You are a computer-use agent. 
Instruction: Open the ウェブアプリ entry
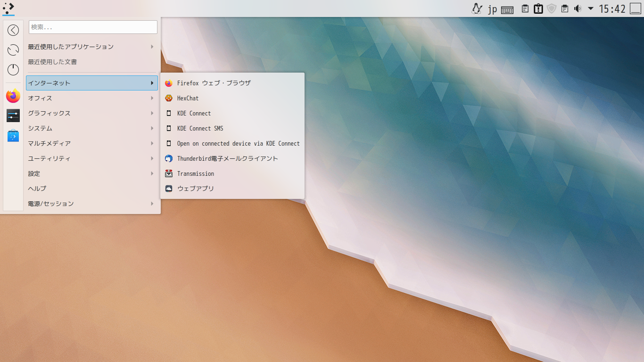(x=232, y=189)
